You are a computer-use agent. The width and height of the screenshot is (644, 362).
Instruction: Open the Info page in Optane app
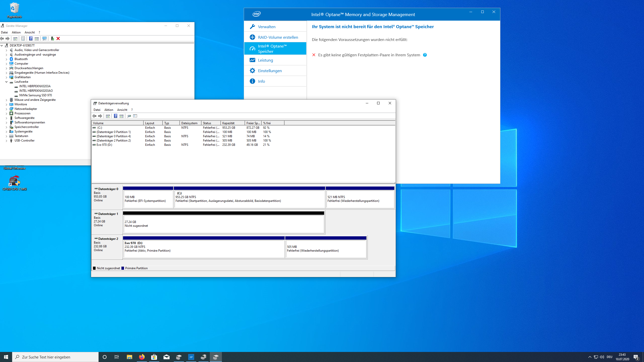click(261, 81)
